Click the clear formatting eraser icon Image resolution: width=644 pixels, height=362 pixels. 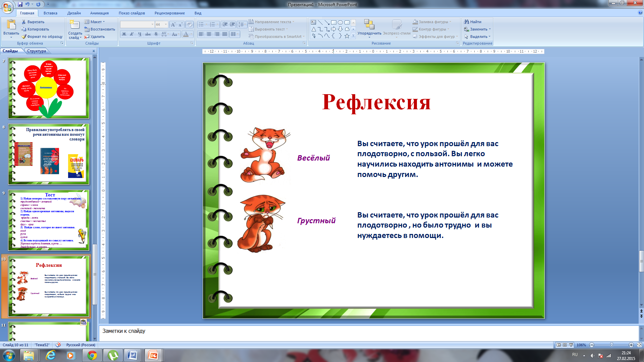189,24
